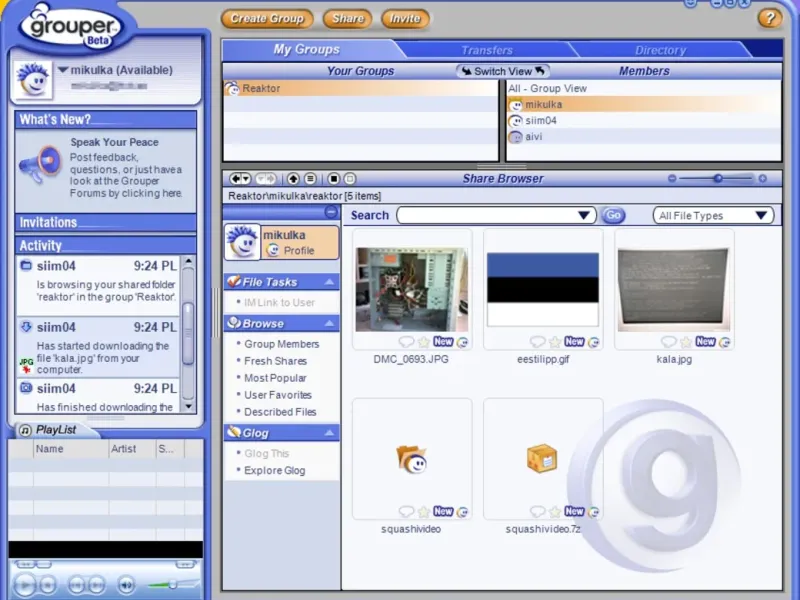Switch to list view icon
Screen dimensions: 800x600
pyautogui.click(x=310, y=179)
